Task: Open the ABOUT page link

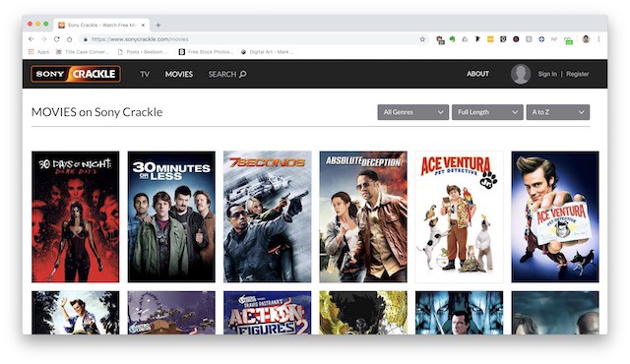Action: 477,74
